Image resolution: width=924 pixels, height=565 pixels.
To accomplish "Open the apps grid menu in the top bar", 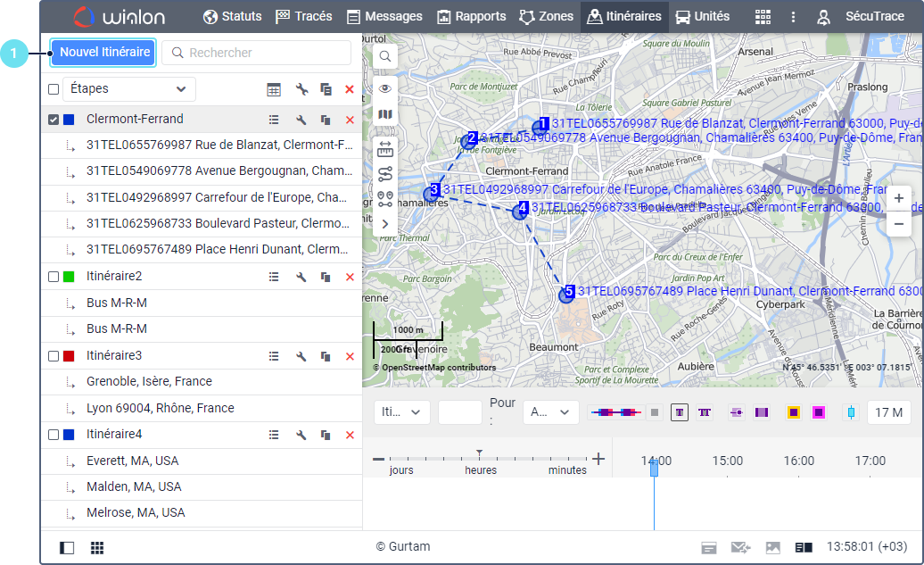I will (x=763, y=17).
